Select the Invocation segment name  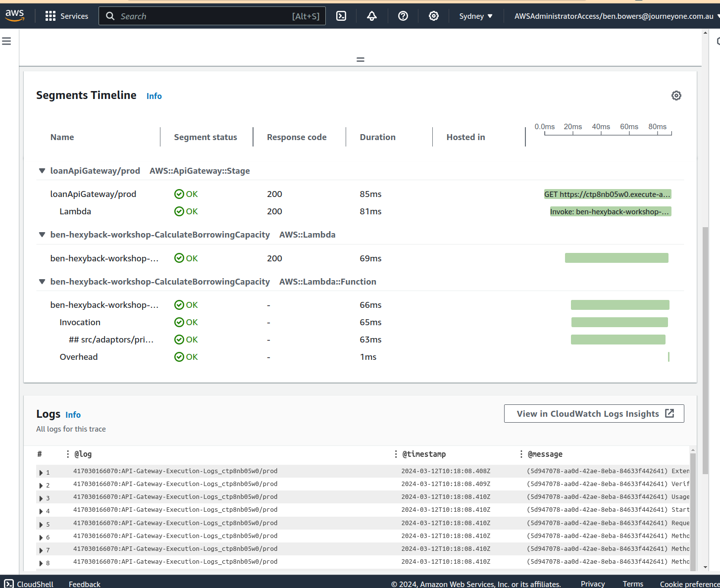80,322
